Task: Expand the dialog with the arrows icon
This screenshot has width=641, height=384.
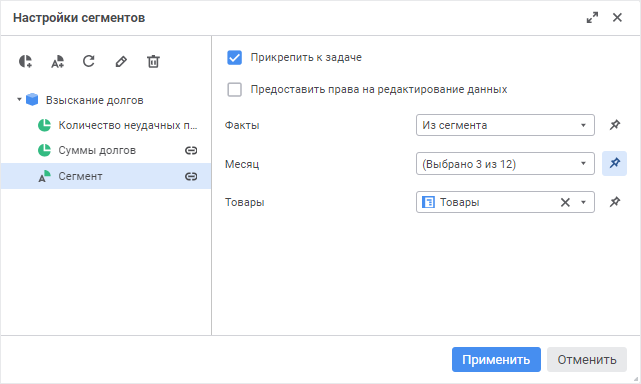Action: (x=592, y=18)
